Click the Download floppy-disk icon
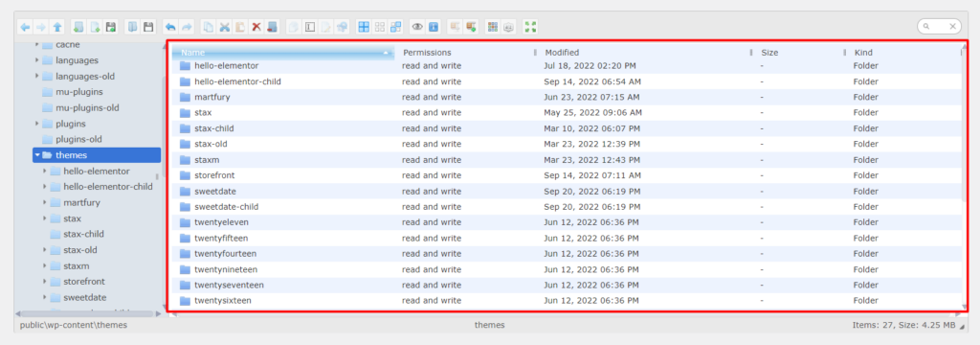Image resolution: width=980 pixels, height=345 pixels. click(148, 27)
